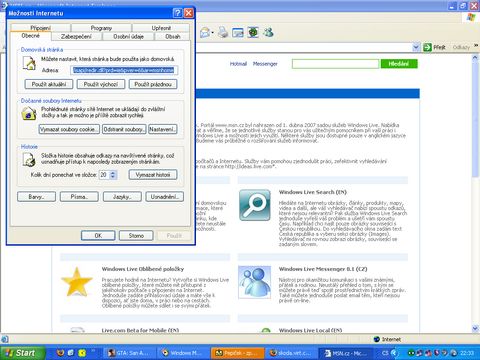Click Vymazat soubory cookie button
The width and height of the screenshot is (480, 360).
69,129
